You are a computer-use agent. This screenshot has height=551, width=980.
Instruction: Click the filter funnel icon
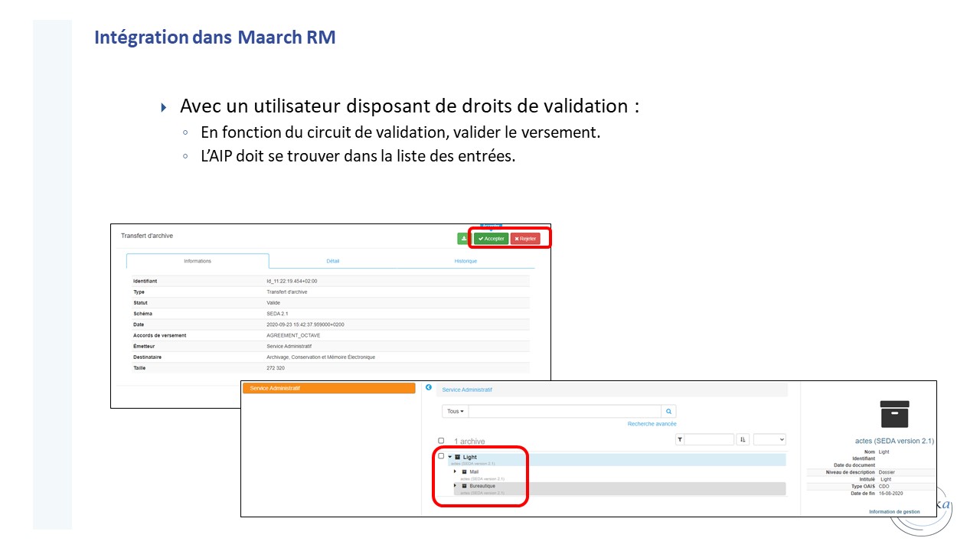pyautogui.click(x=680, y=440)
